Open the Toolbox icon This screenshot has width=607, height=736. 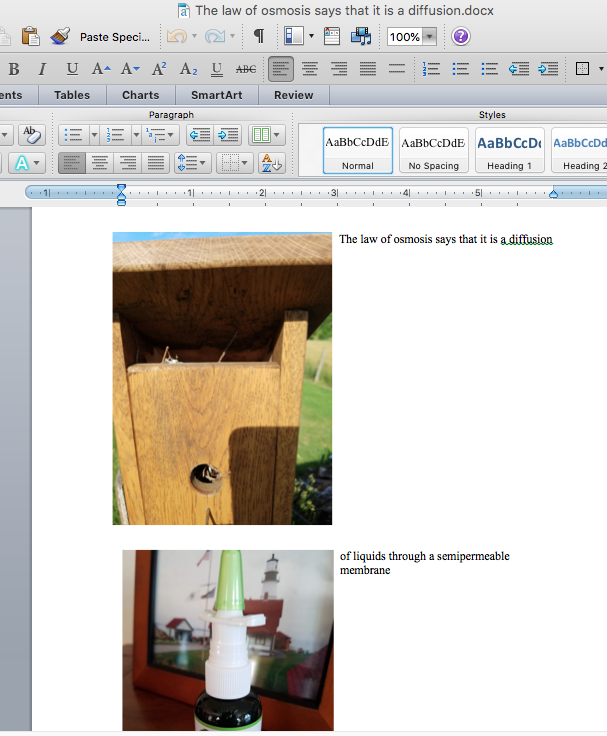(x=332, y=36)
